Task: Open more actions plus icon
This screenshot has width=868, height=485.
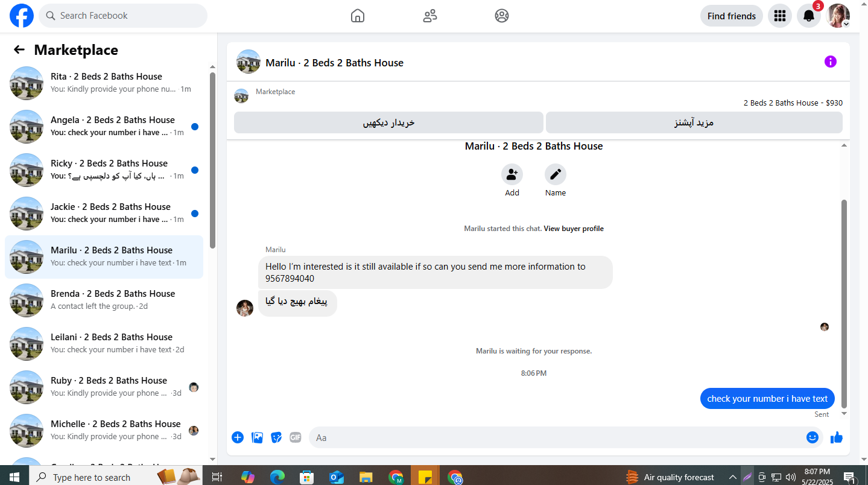Action: 238,437
